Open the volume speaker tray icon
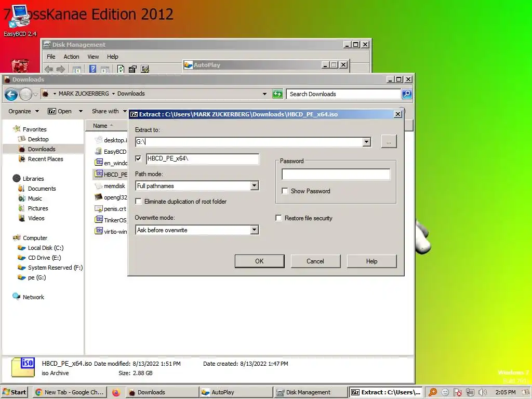The width and height of the screenshot is (532, 399). click(x=483, y=392)
